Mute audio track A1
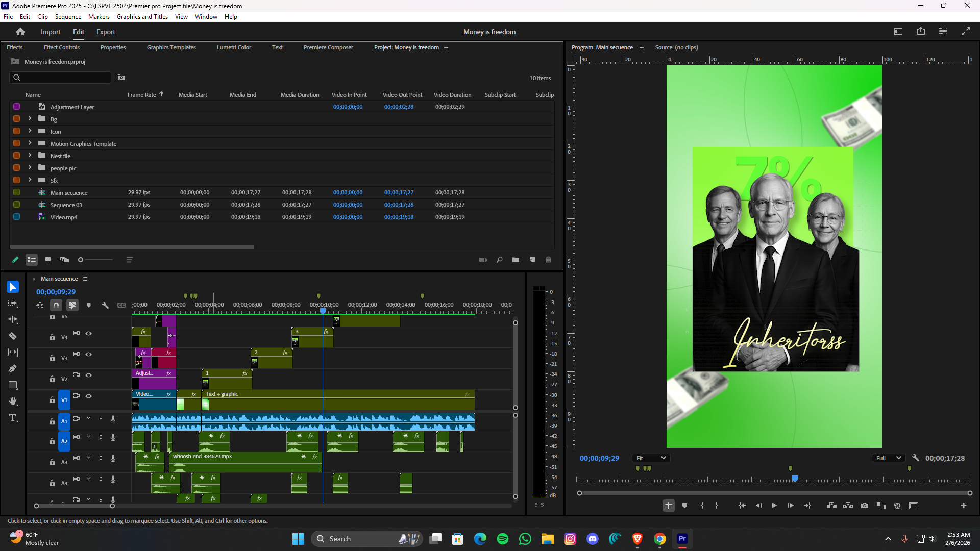Screen dimensions: 980x551 point(88,419)
